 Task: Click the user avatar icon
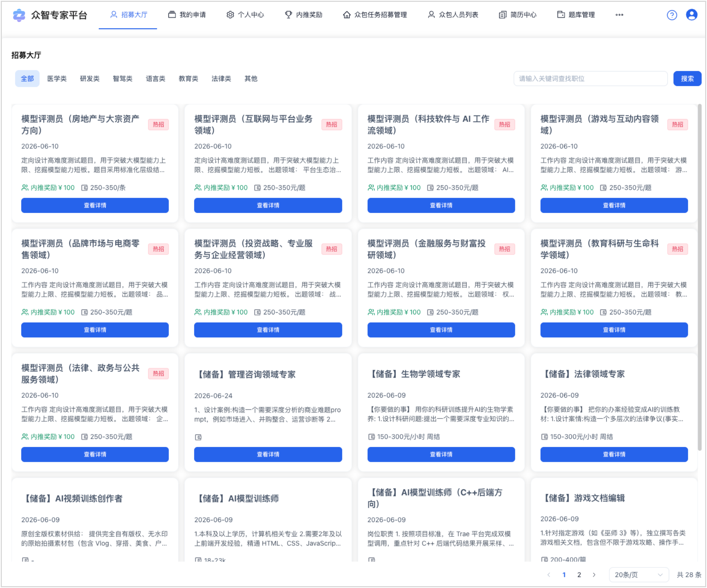pyautogui.click(x=692, y=15)
